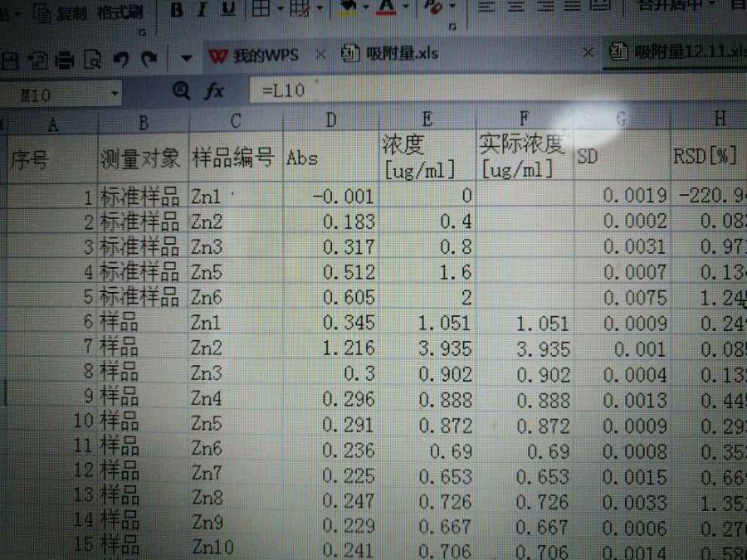Screen dimensions: 747x560
Task: Open the fill color dropdown arrow
Action: 366,7
